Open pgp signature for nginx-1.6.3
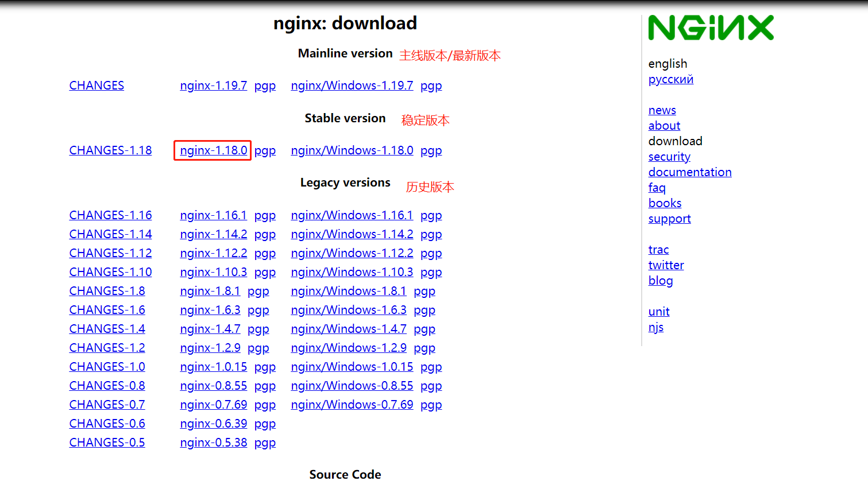The image size is (868, 489). [x=259, y=310]
